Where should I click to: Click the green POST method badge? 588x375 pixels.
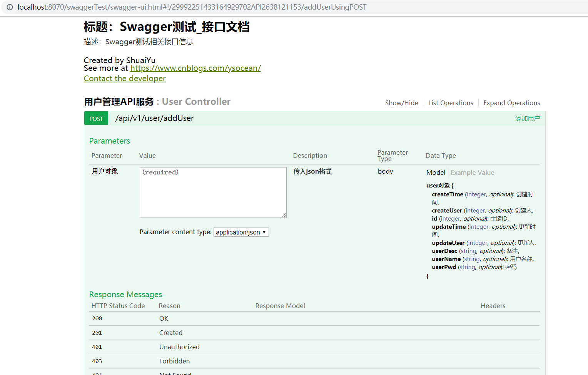point(96,119)
